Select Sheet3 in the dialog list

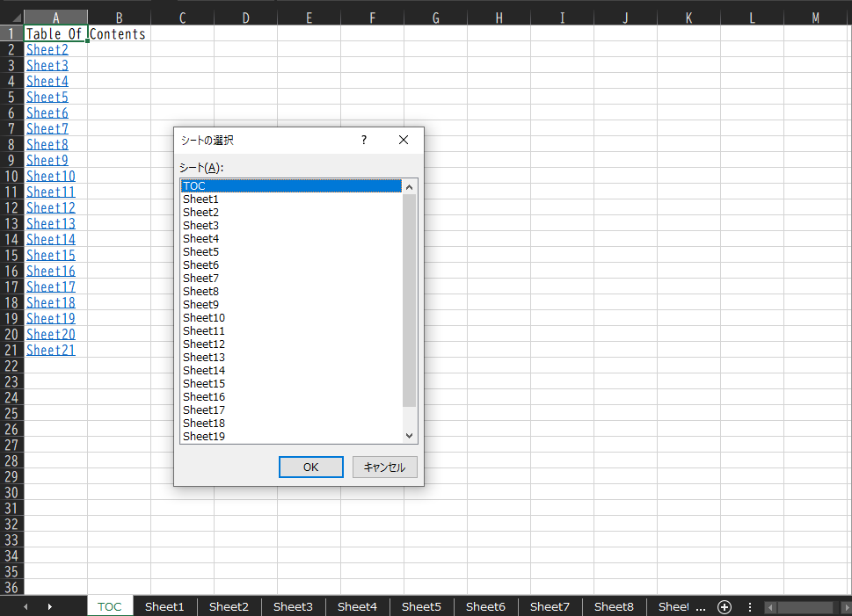click(291, 226)
